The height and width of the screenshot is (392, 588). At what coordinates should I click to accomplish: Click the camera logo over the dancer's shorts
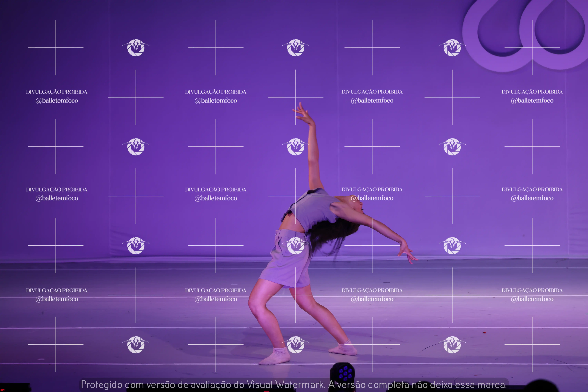coord(295,246)
